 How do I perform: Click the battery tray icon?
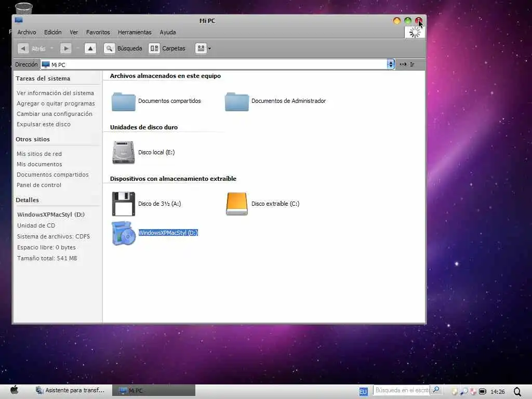click(483, 392)
